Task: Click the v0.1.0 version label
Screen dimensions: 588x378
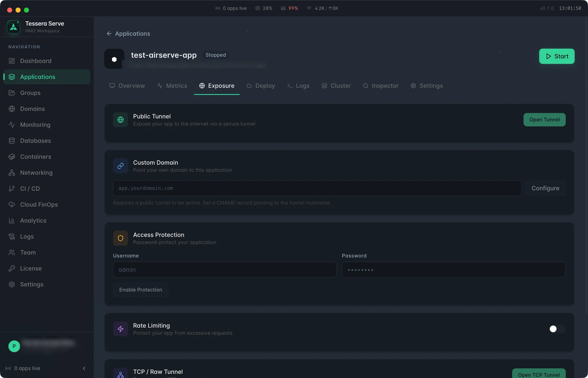Action: [547, 8]
